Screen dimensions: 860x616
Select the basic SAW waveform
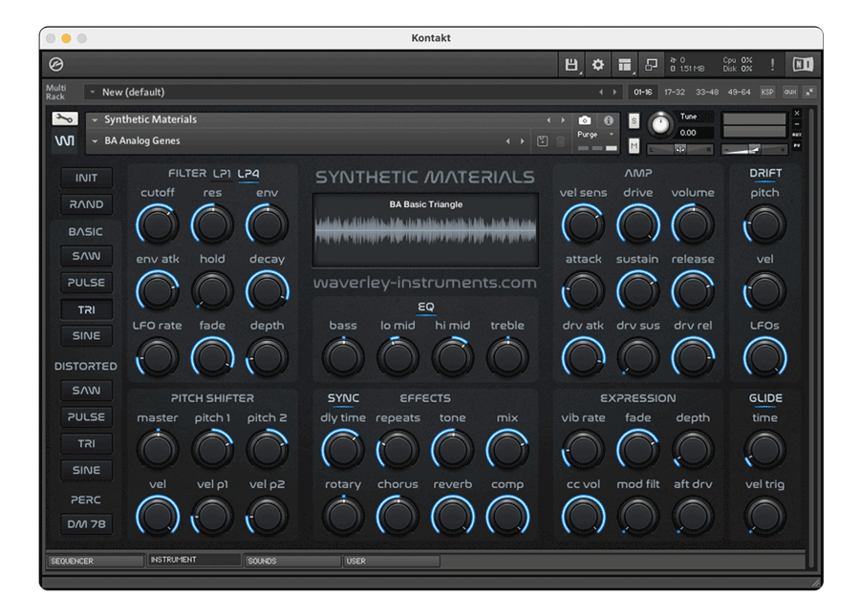click(87, 256)
